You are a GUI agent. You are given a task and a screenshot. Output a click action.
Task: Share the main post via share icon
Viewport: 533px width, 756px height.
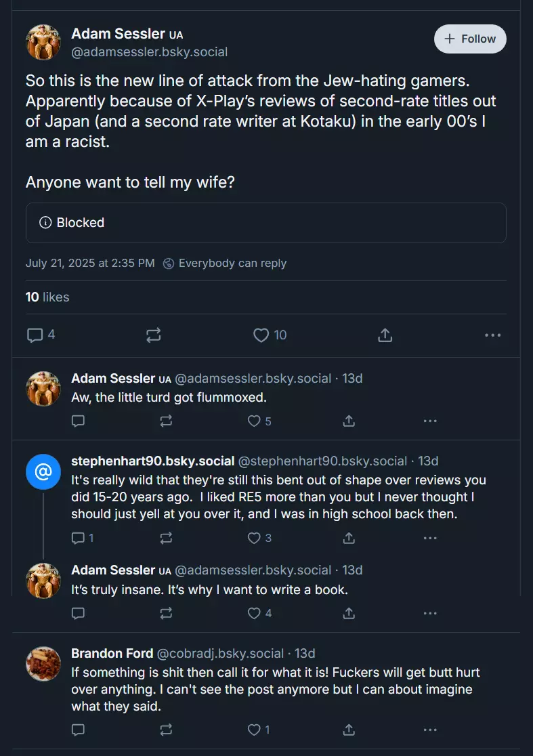[x=385, y=335]
